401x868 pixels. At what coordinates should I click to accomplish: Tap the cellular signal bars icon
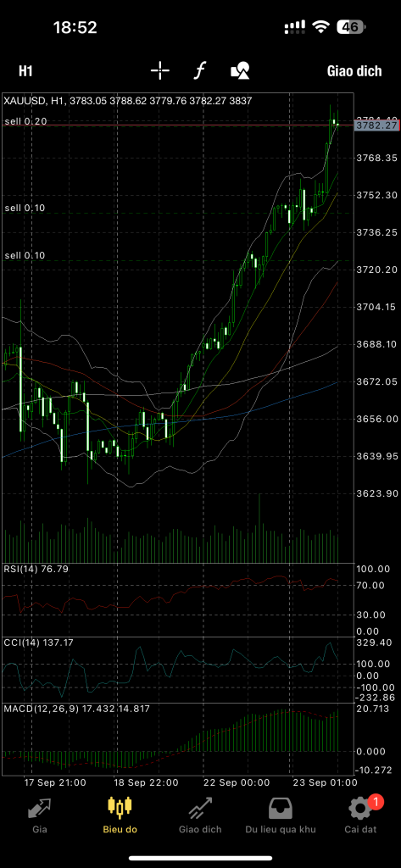point(295,26)
